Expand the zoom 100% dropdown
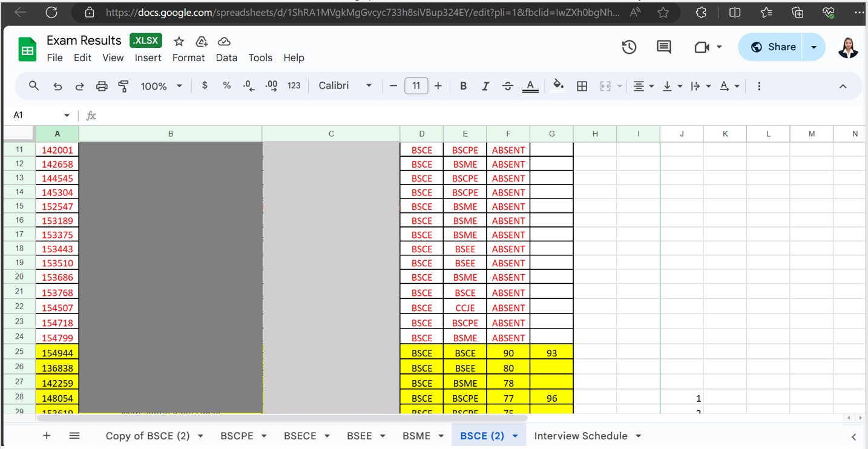The width and height of the screenshot is (868, 449). pyautogui.click(x=161, y=86)
